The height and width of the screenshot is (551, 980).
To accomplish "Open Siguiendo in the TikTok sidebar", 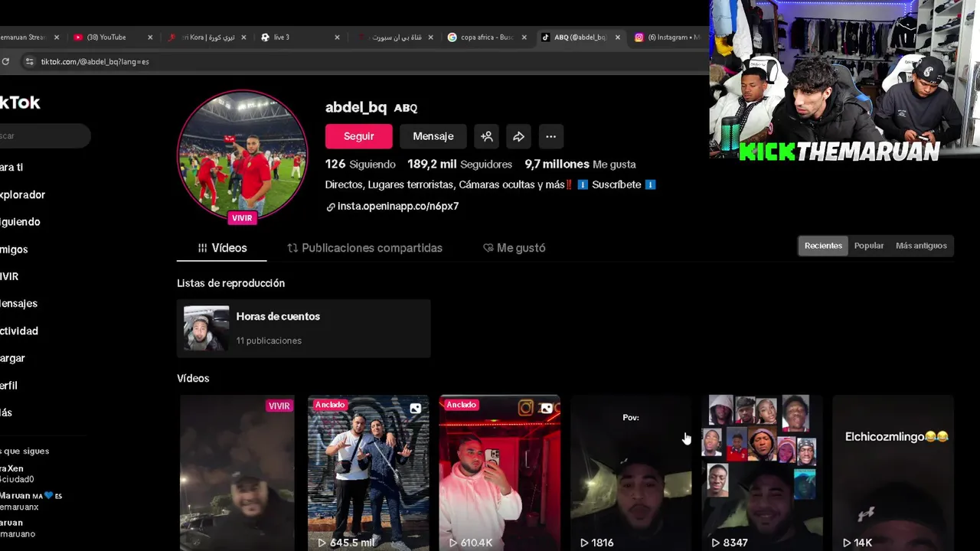I will 20,222.
